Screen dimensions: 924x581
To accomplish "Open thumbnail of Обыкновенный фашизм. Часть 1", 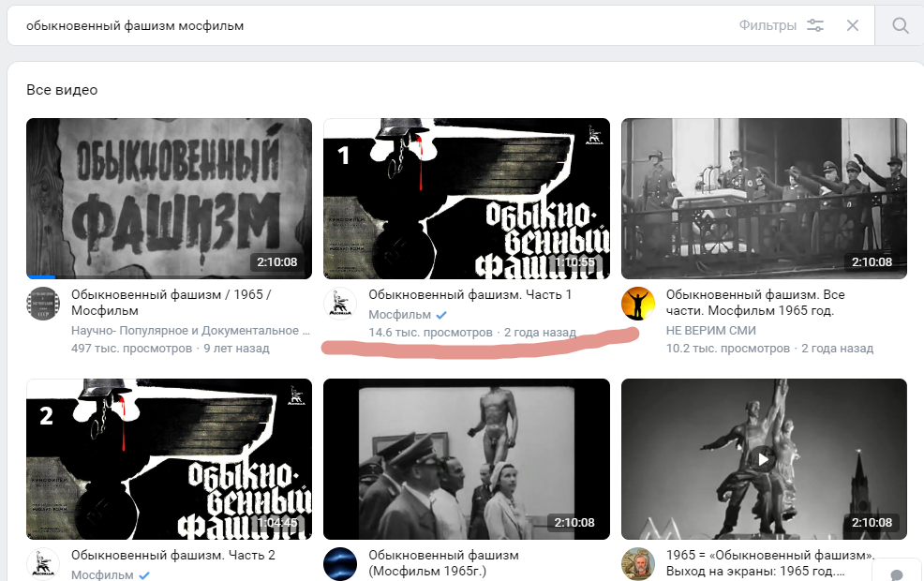I will point(467,199).
